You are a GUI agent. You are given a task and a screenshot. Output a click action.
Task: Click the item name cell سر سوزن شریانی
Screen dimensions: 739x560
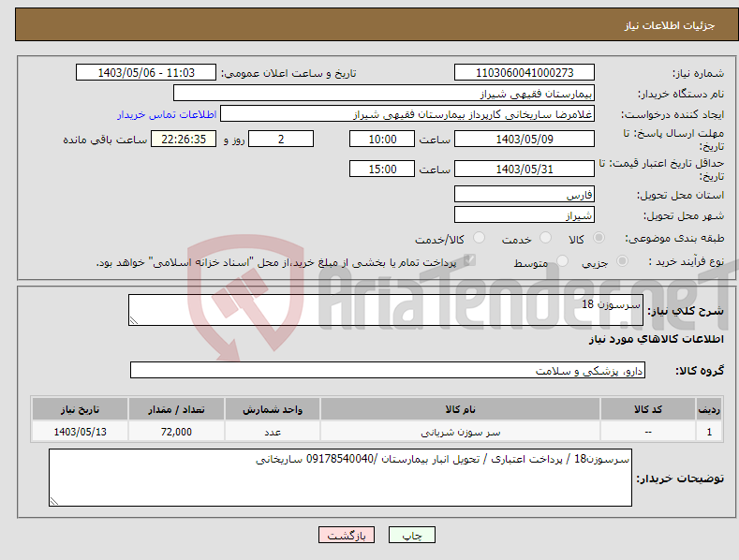(461, 432)
